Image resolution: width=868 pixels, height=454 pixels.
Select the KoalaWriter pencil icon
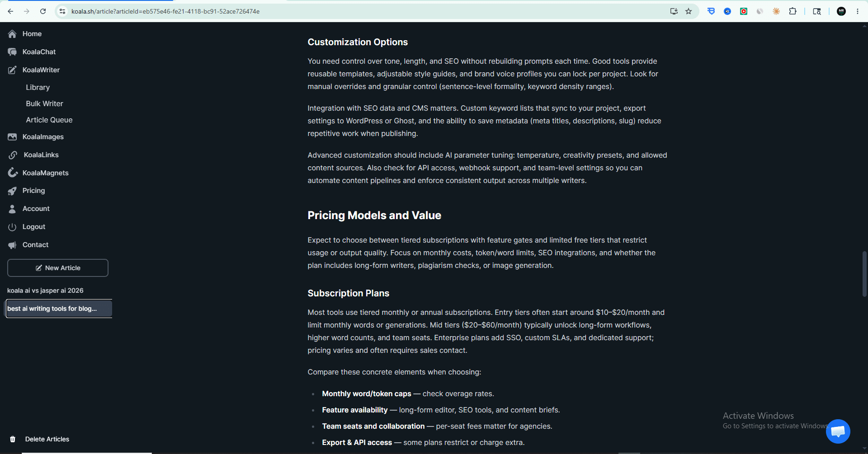(x=12, y=70)
